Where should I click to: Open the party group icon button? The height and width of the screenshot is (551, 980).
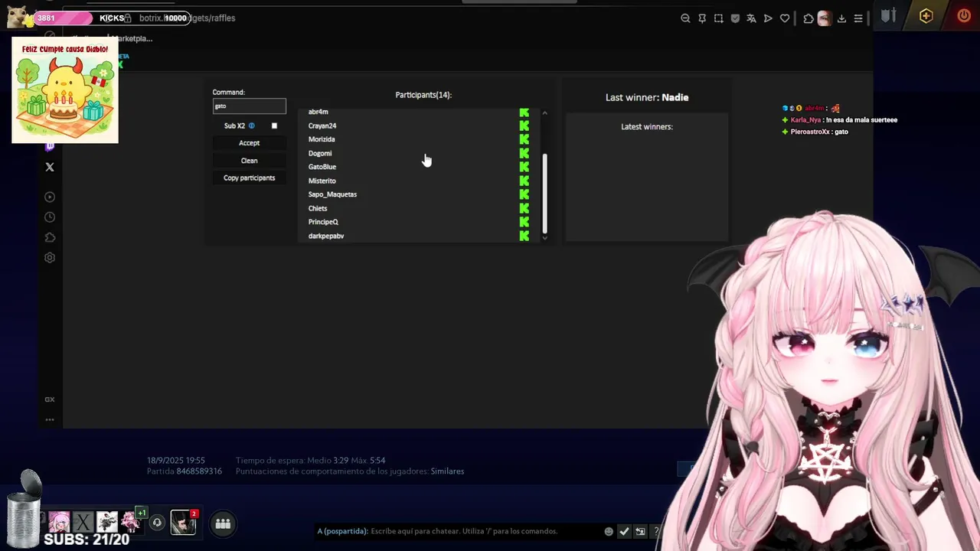point(223,523)
